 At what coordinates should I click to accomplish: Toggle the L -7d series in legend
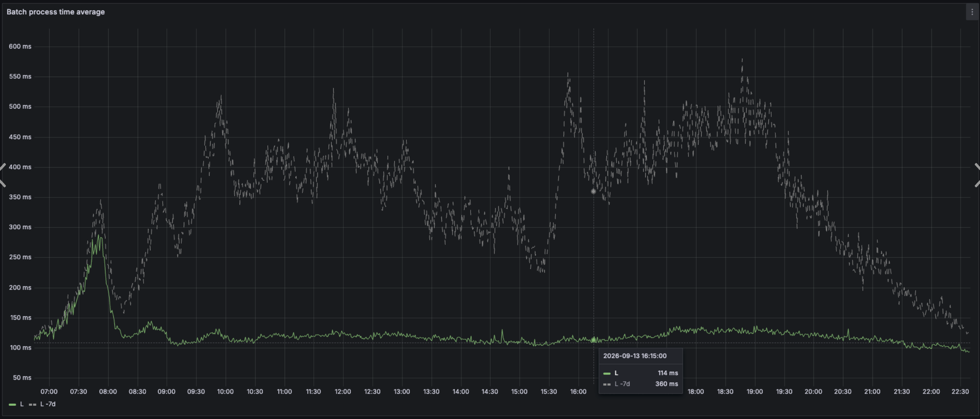point(48,404)
